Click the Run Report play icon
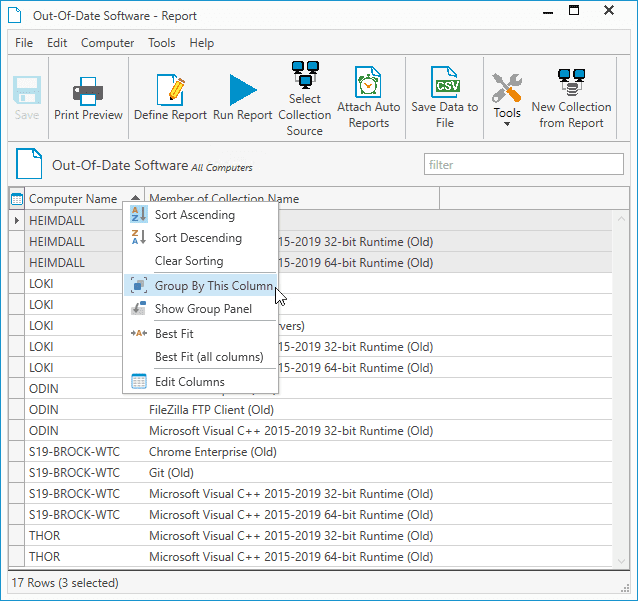The width and height of the screenshot is (638, 601). pyautogui.click(x=243, y=90)
